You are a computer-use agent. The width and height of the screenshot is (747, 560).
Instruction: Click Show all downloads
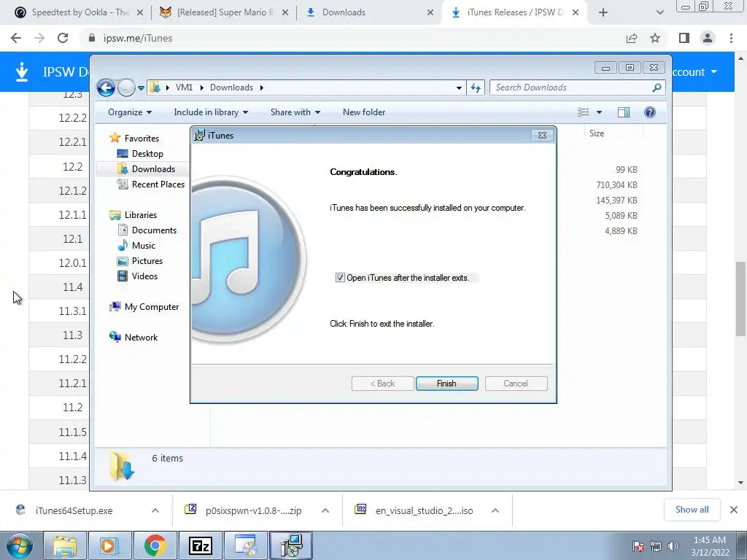pyautogui.click(x=692, y=510)
